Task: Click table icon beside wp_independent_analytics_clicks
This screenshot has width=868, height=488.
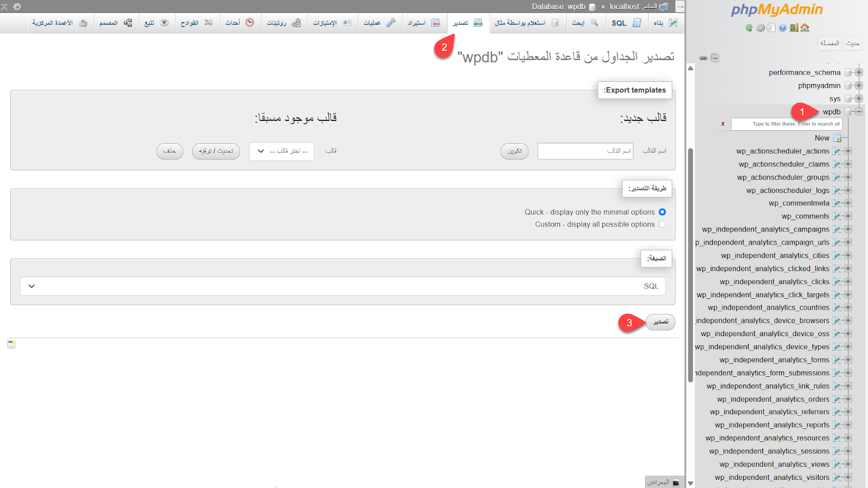Action: coord(837,282)
